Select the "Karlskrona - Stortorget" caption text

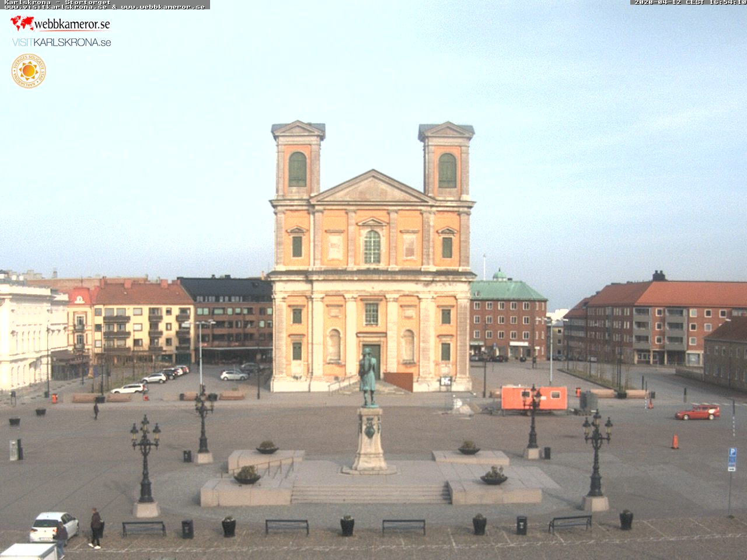(x=57, y=2)
